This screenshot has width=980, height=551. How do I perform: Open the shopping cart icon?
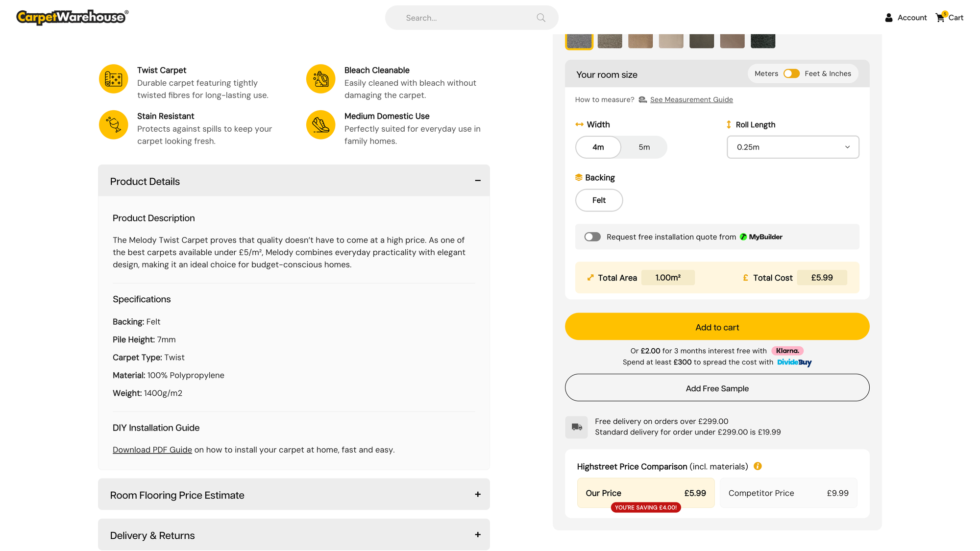(941, 17)
